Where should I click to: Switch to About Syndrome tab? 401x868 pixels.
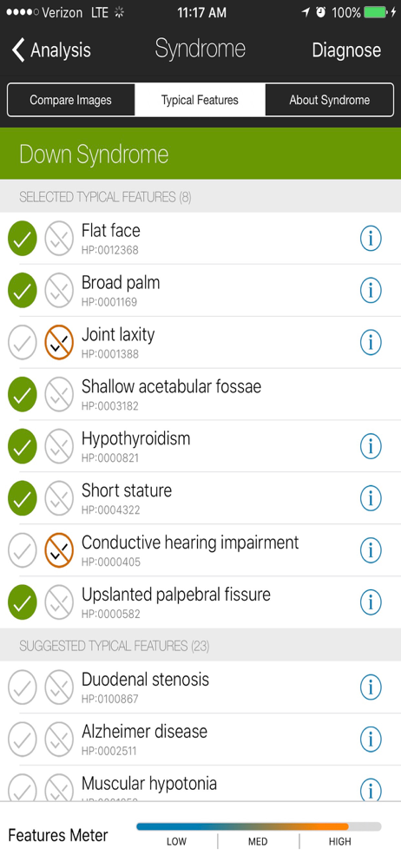[330, 100]
